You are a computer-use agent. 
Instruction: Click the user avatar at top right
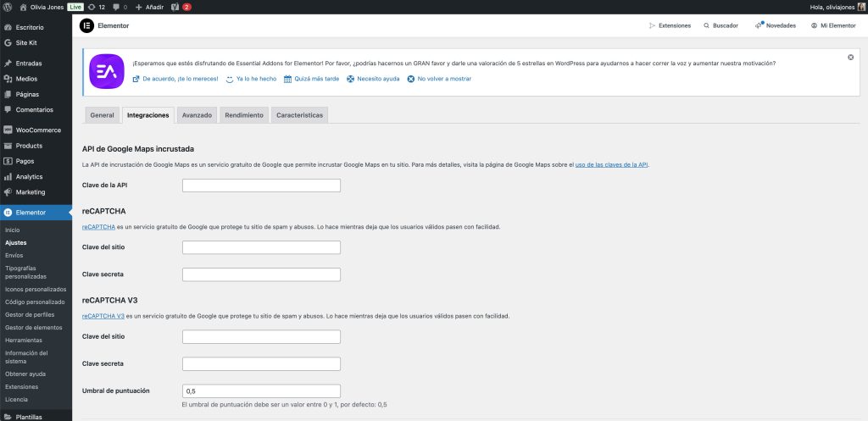861,7
